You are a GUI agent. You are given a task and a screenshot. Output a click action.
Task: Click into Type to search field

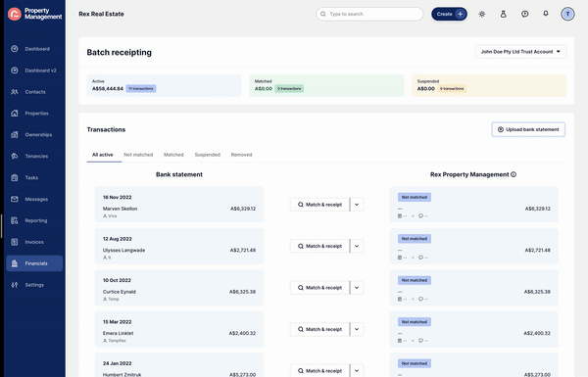tap(369, 14)
